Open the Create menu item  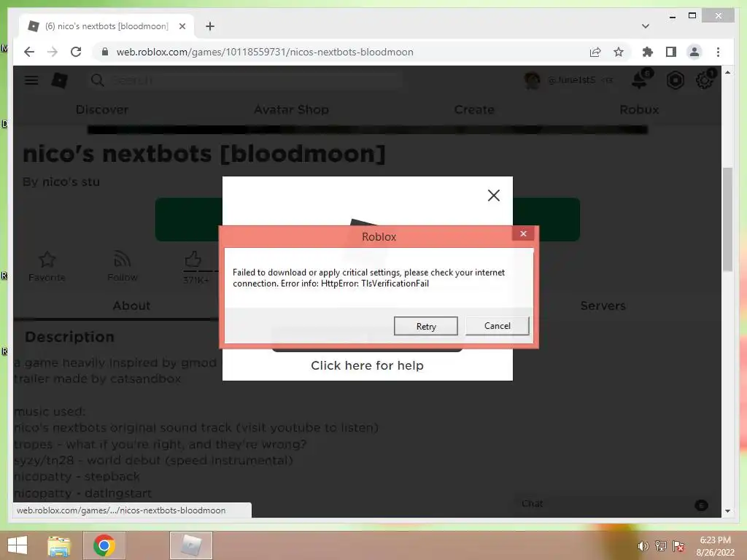pyautogui.click(x=474, y=109)
